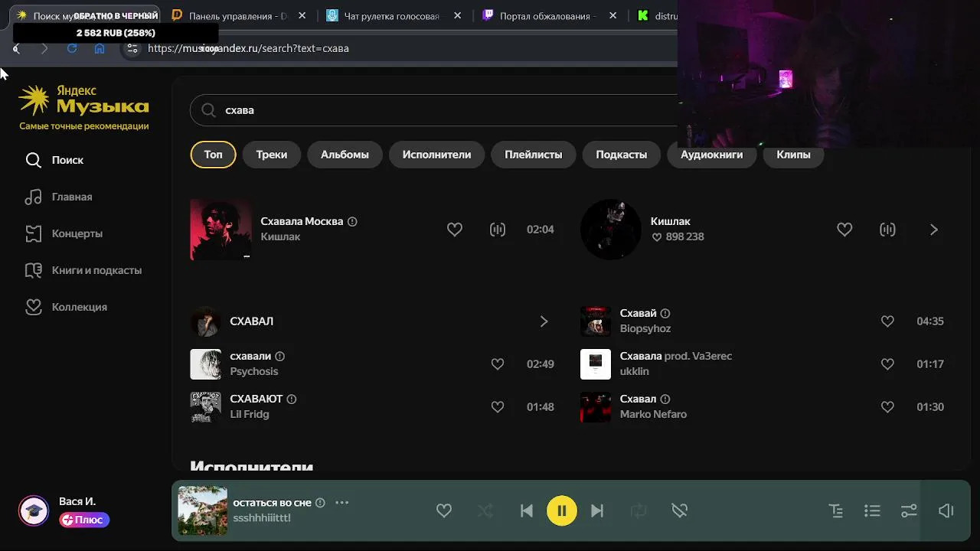Select the Топ filter tab
The image size is (980, 551).
[213, 155]
